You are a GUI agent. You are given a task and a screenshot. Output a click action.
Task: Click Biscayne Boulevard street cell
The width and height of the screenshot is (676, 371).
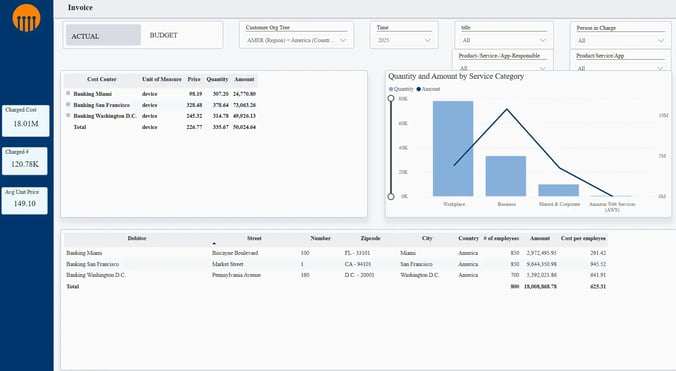coord(235,253)
